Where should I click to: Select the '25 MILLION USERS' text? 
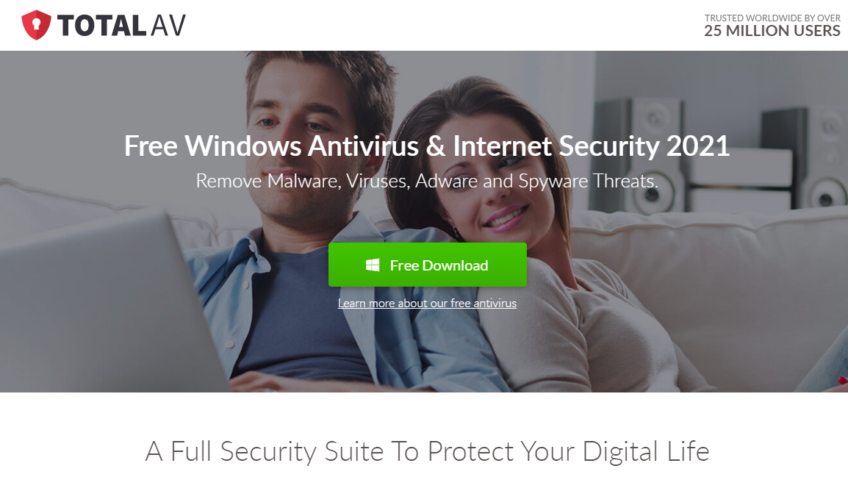pyautogui.click(x=772, y=31)
